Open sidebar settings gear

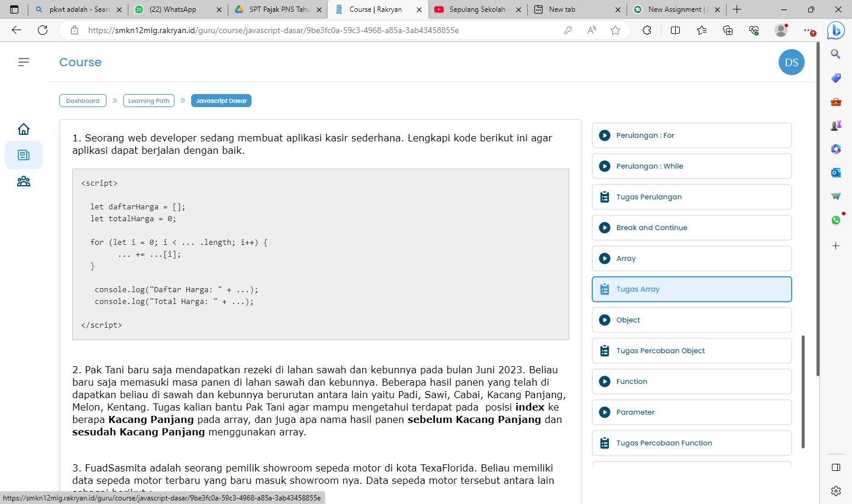point(835,490)
